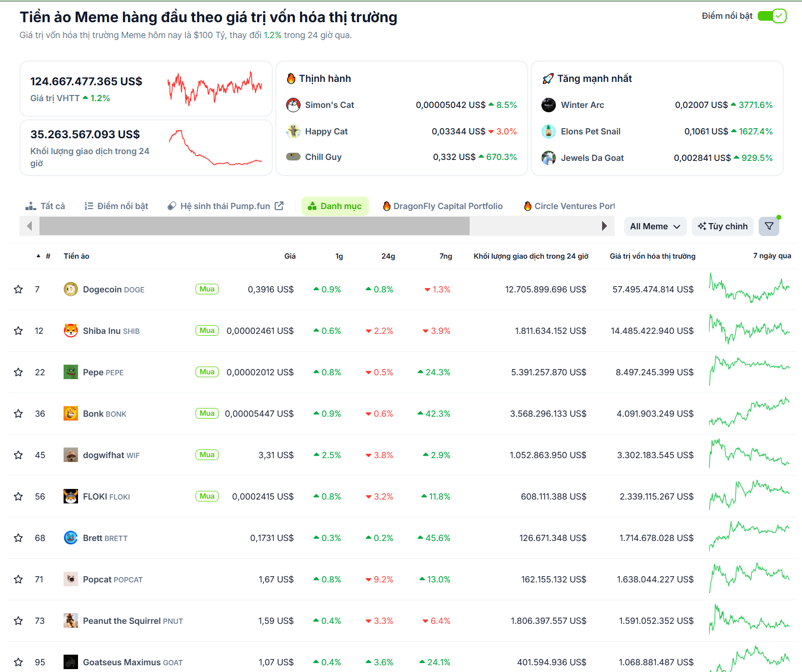This screenshot has width=802, height=672.
Task: Open DragonFly Capital Portfolio tab
Action: pyautogui.click(x=443, y=206)
